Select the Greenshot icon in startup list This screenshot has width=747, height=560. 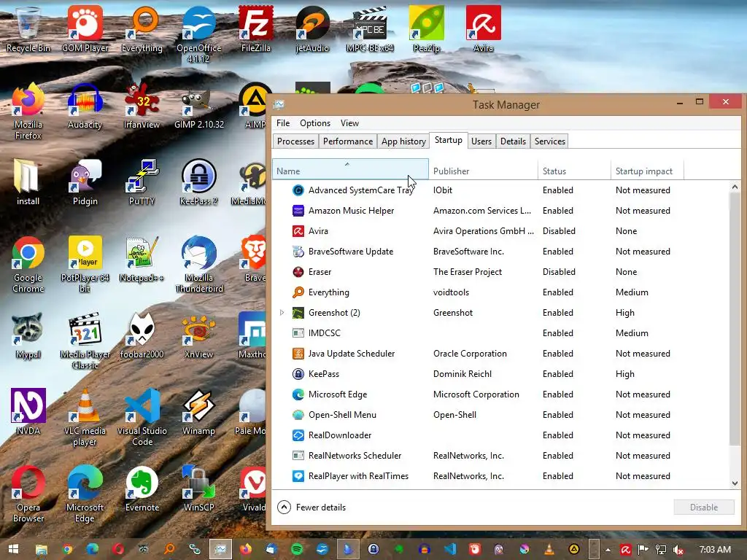pos(298,313)
